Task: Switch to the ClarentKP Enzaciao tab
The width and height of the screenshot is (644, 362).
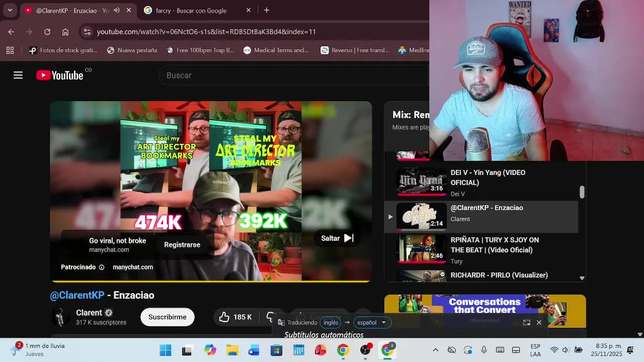Action: [72, 10]
